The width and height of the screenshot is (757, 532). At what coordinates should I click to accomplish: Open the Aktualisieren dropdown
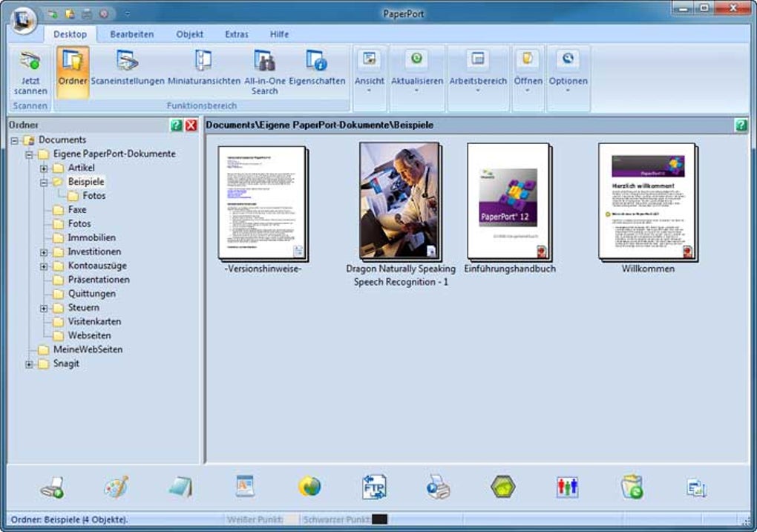416,73
